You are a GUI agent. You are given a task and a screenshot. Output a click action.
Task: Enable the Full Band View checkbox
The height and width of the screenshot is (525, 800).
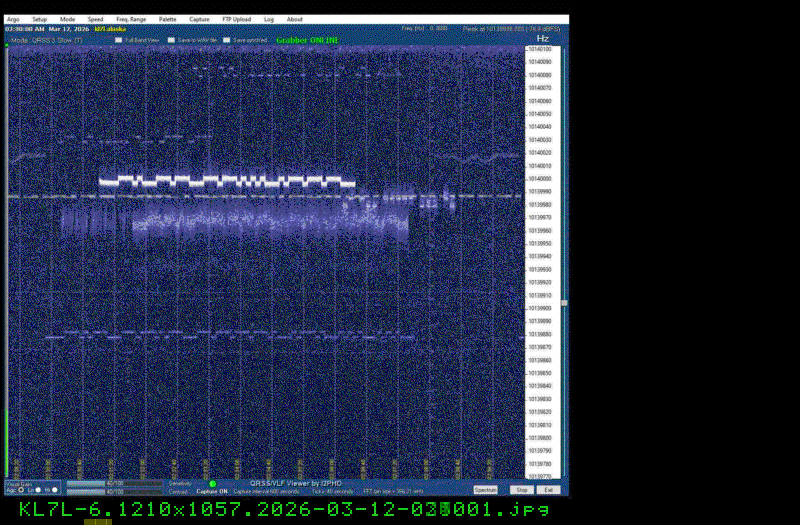[x=118, y=40]
